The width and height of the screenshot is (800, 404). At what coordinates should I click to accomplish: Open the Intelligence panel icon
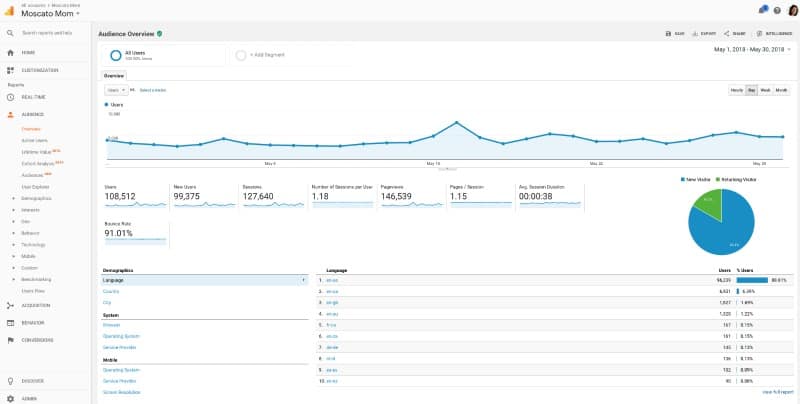coord(759,34)
